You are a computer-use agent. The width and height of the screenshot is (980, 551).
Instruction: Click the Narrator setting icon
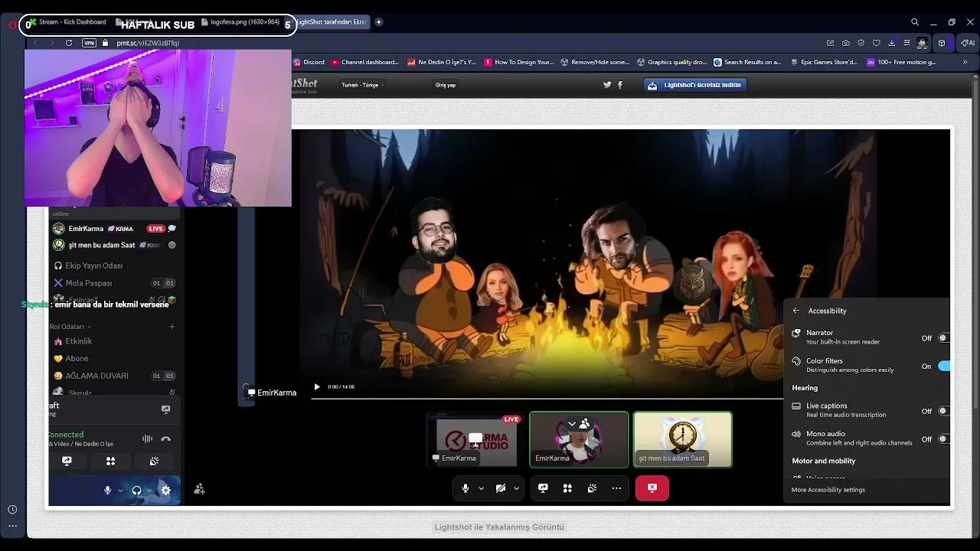tap(796, 333)
